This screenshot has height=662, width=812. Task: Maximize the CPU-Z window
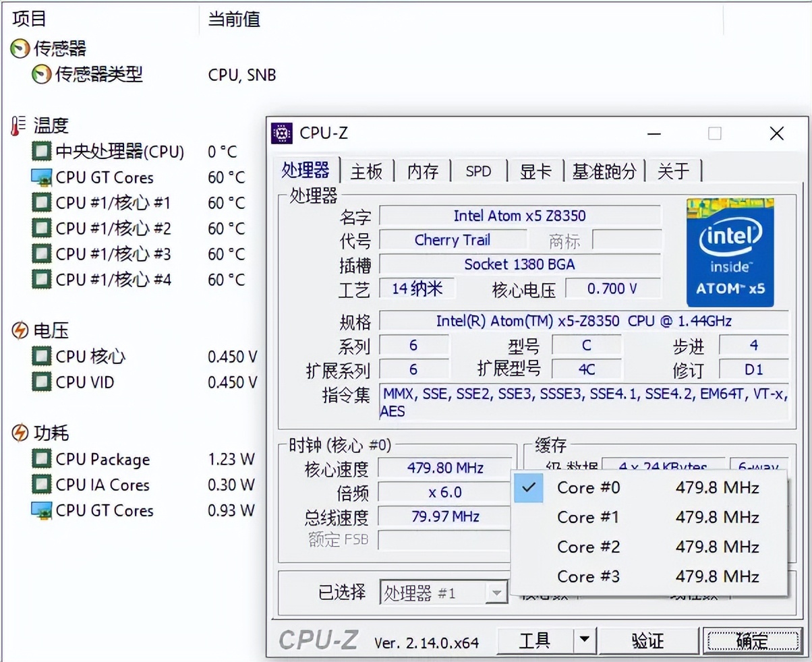tap(715, 133)
